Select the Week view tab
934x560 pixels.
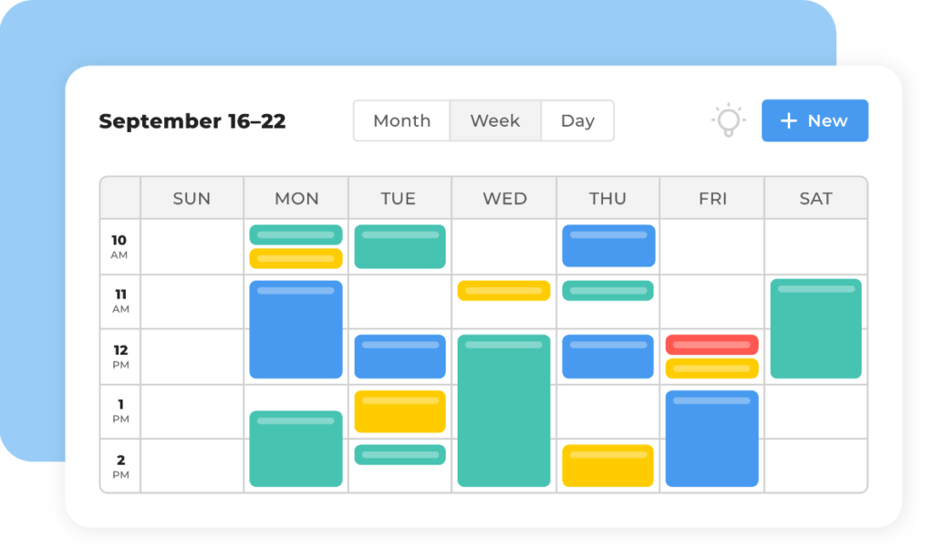tap(495, 120)
